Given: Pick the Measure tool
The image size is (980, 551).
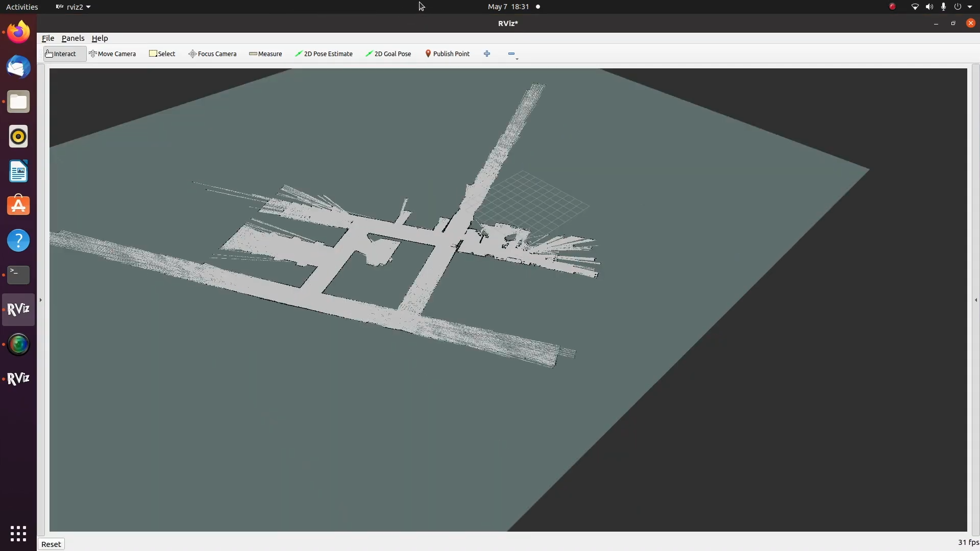Looking at the screenshot, I should tap(265, 54).
